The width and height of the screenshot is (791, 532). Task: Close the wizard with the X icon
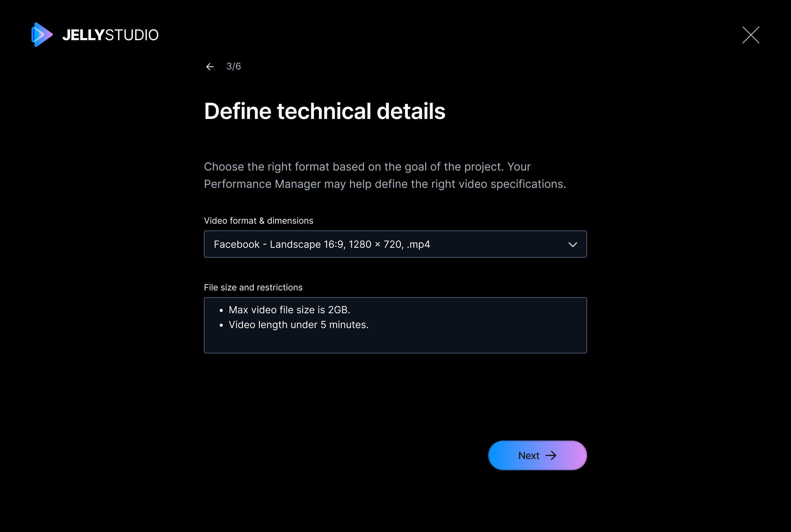751,35
